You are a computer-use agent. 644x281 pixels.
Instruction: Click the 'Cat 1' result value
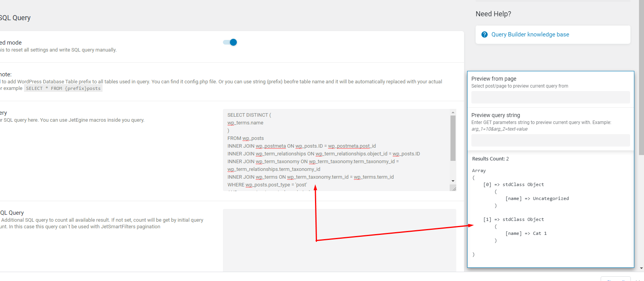point(540,233)
